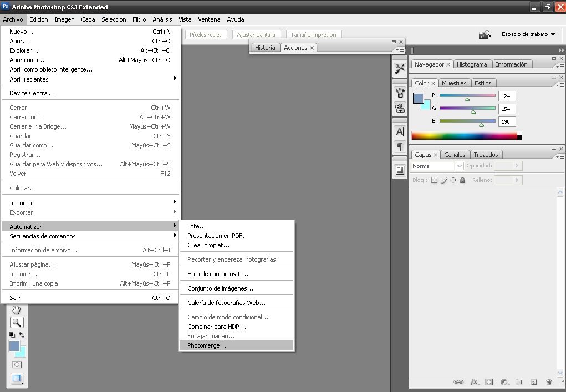Click the color spectrum ramp bar
566x392 pixels.
point(464,136)
